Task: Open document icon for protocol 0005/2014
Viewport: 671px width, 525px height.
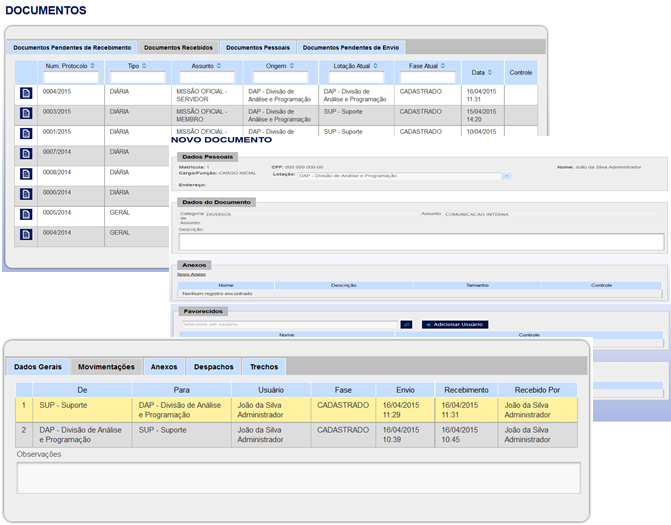Action: (26, 215)
